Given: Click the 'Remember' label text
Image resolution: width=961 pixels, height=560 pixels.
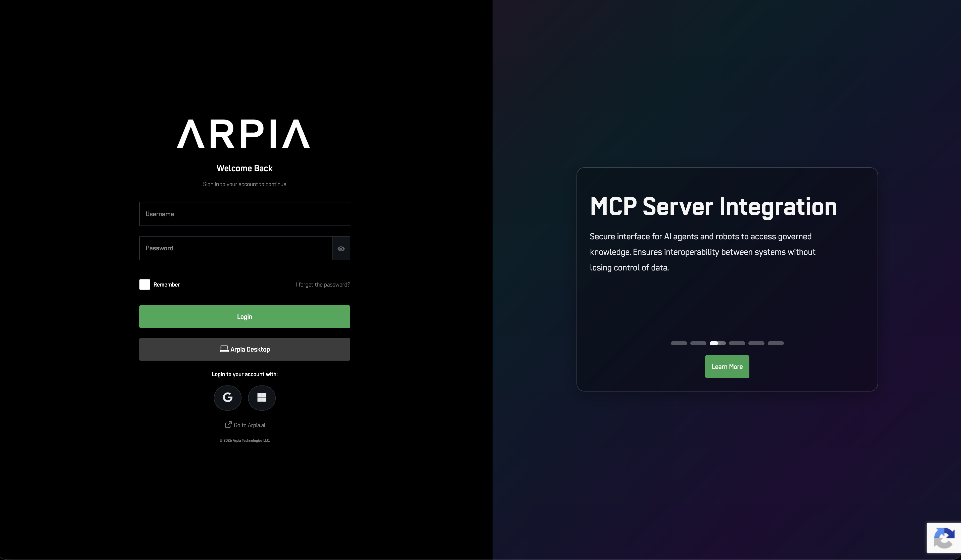Looking at the screenshot, I should coord(166,285).
